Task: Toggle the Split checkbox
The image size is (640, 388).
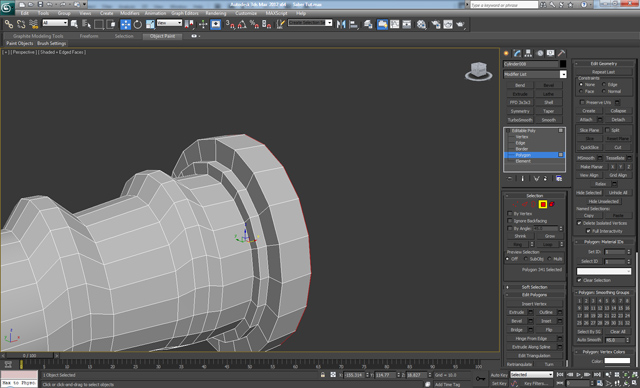Action: pos(607,130)
